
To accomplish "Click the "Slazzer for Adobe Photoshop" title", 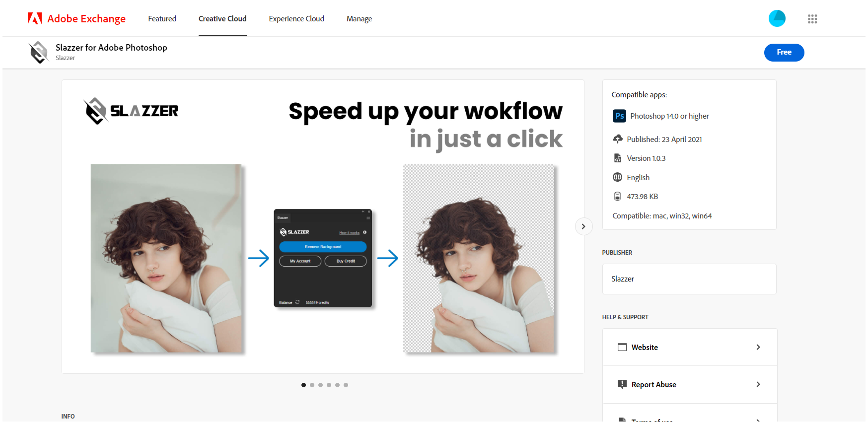I will (111, 48).
